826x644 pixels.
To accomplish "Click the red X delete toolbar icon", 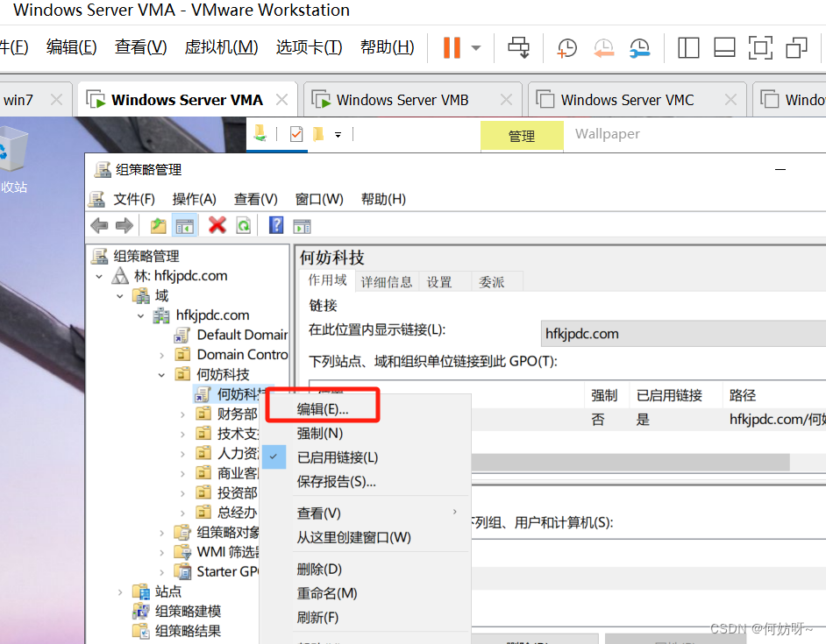I will tap(217, 225).
